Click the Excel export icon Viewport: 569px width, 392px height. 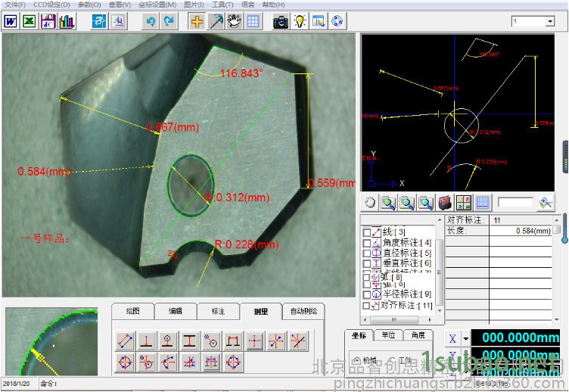coord(29,21)
